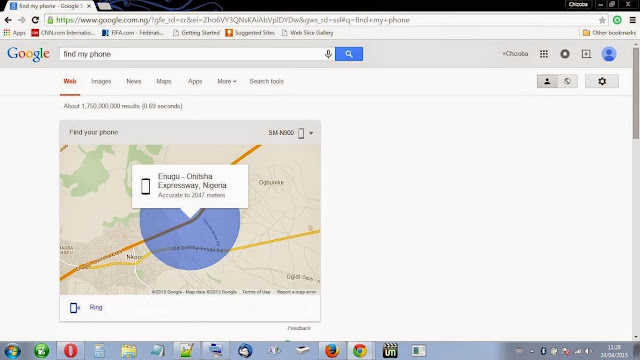Click the blue search magnifier button
This screenshot has width=640, height=360.
click(x=349, y=54)
